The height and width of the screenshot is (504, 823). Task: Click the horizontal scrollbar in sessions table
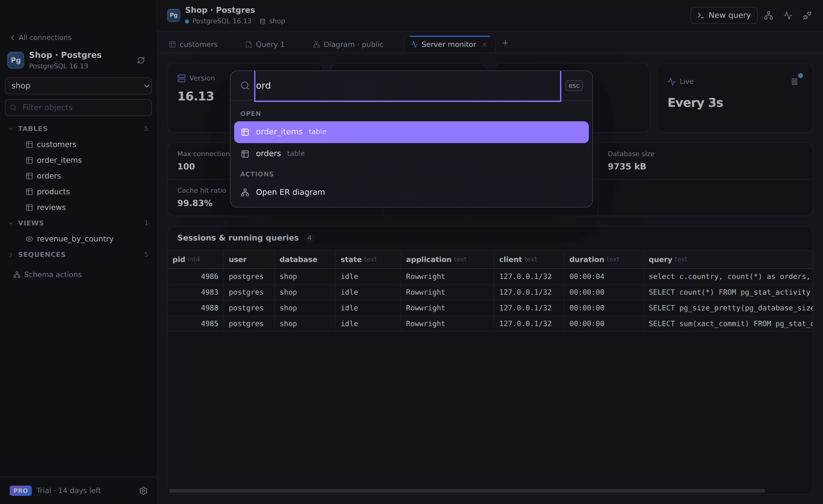pyautogui.click(x=466, y=491)
